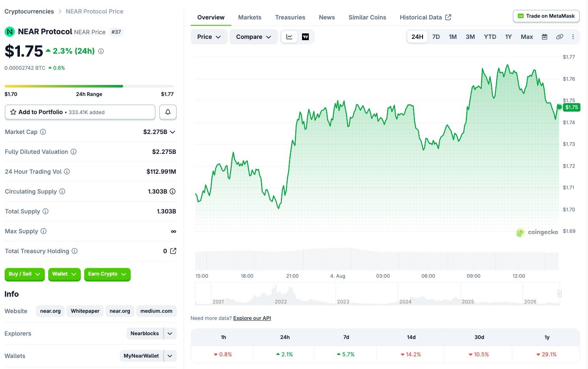Click the Add to Portfolio button
This screenshot has height=369, width=588.
80,112
